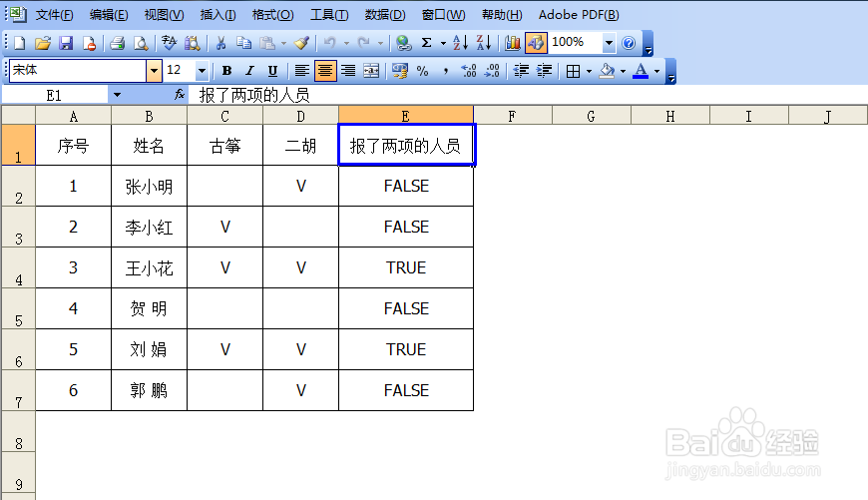Viewport: 868px width, 500px height.
Task: Decrease decimal places
Action: (x=492, y=71)
